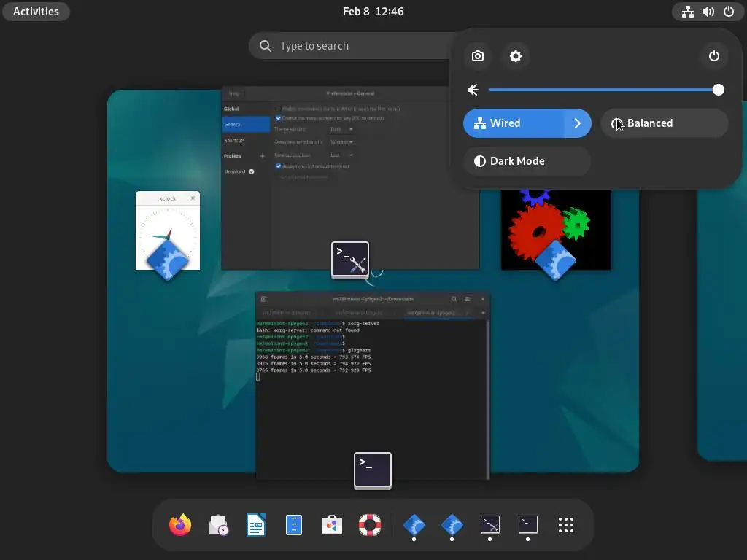Click the Activities button

tap(36, 12)
